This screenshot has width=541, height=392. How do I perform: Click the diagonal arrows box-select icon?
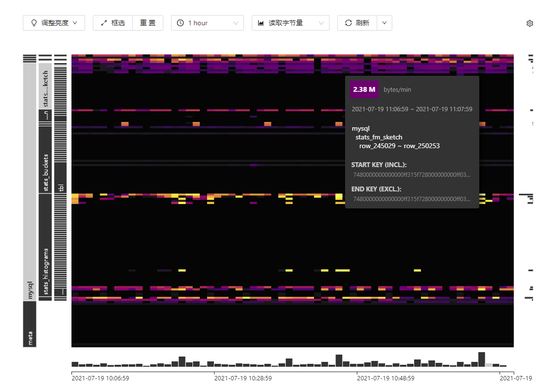tap(104, 23)
